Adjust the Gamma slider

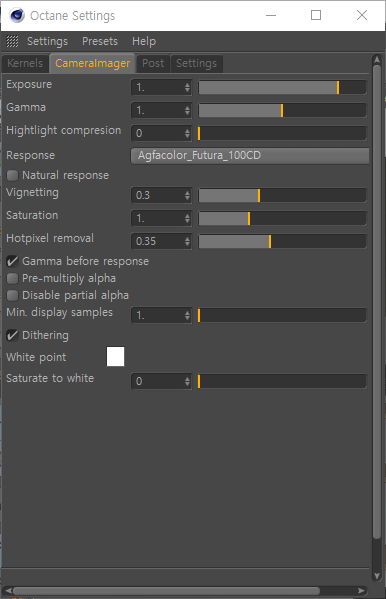pyautogui.click(x=282, y=110)
